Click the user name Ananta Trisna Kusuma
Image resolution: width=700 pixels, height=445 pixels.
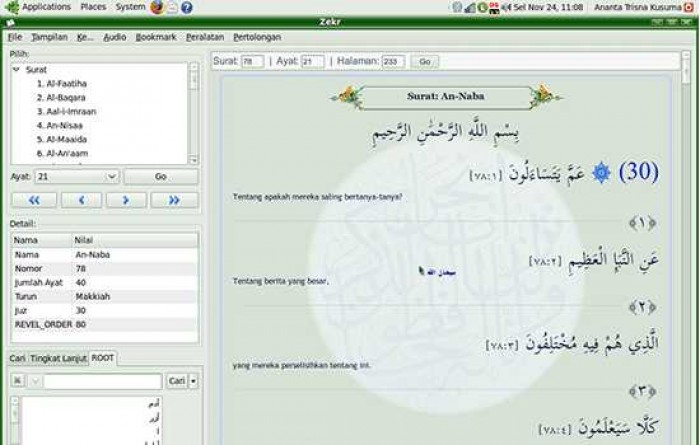638,7
